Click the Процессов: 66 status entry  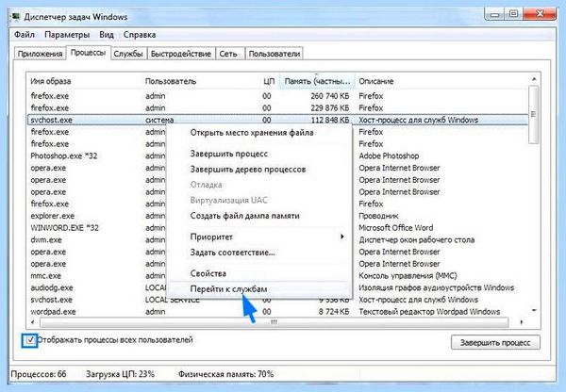point(39,374)
